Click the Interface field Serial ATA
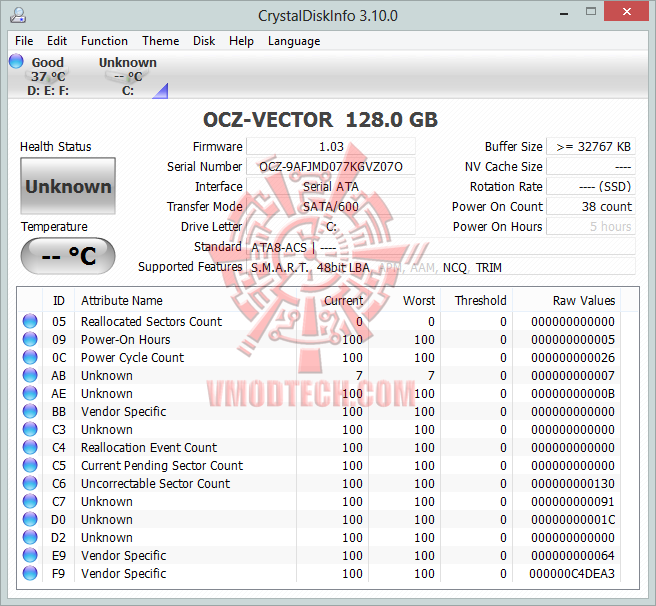 (x=331, y=187)
